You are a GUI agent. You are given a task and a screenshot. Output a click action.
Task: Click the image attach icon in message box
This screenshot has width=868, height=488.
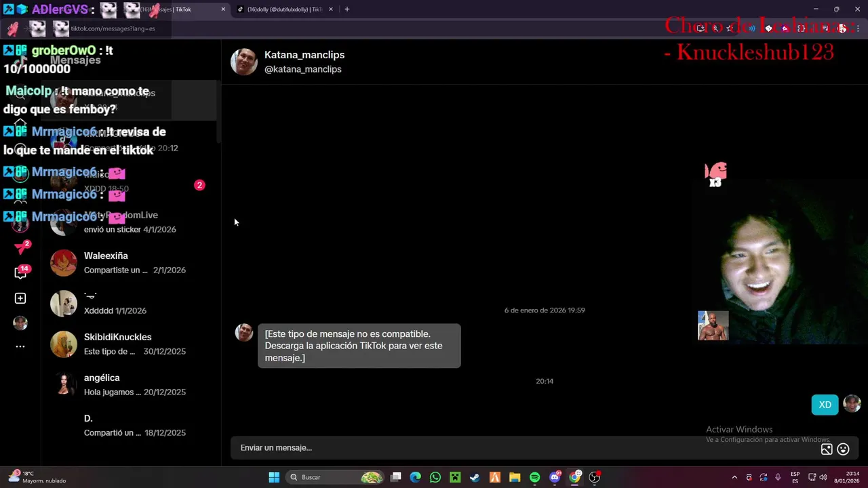click(x=827, y=449)
